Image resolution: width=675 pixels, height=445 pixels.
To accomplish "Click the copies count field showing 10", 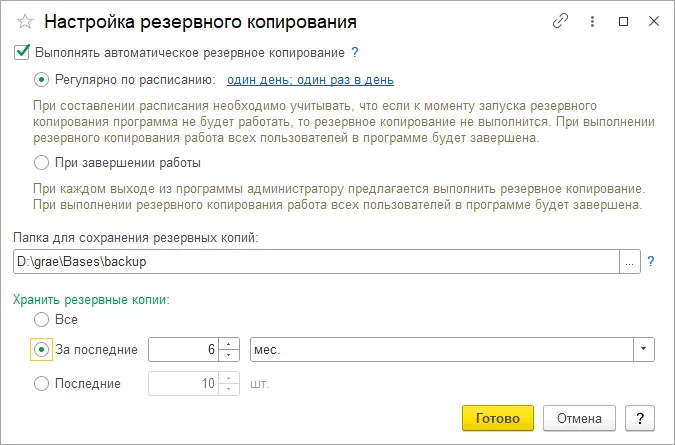I will coord(183,383).
